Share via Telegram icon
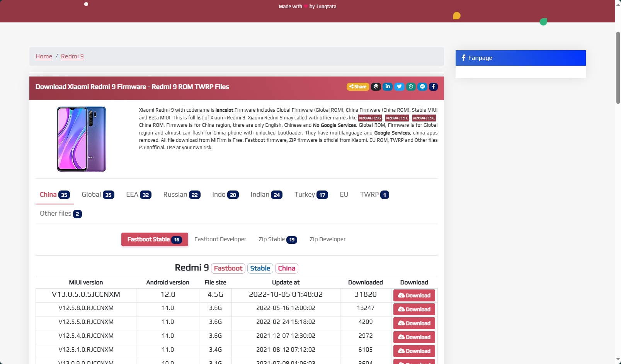Viewport: 621px width, 364px height. coord(422,87)
